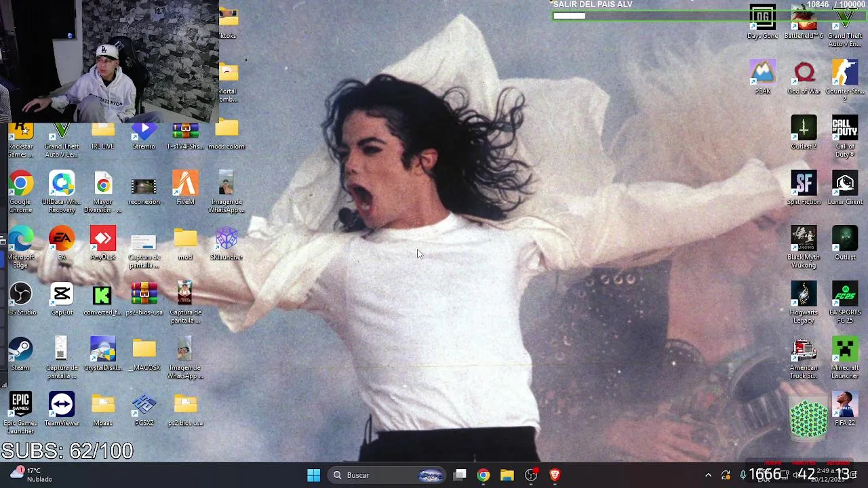Screen dimensions: 868x488
Task: Open the Mayor Diversión Chrome shortcut
Action: click(102, 192)
